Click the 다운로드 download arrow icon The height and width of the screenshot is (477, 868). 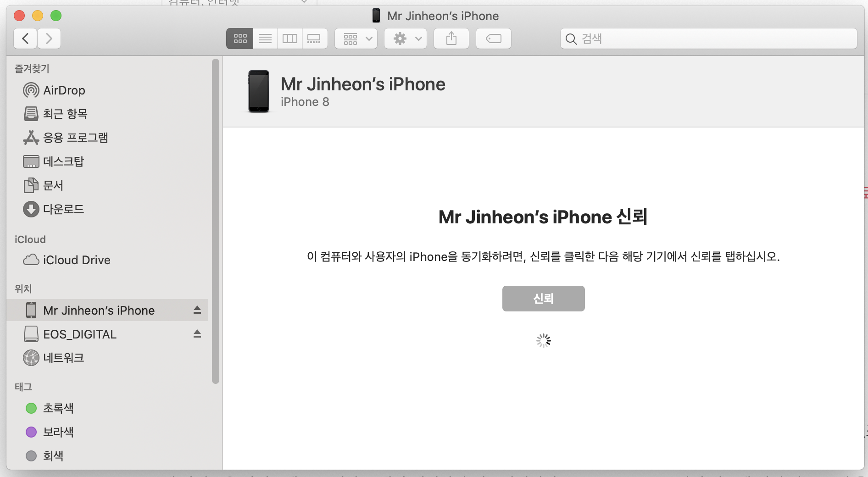coord(31,209)
